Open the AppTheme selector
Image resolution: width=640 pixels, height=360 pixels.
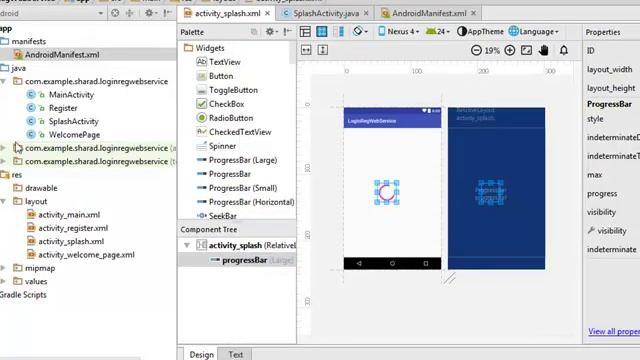coord(480,31)
